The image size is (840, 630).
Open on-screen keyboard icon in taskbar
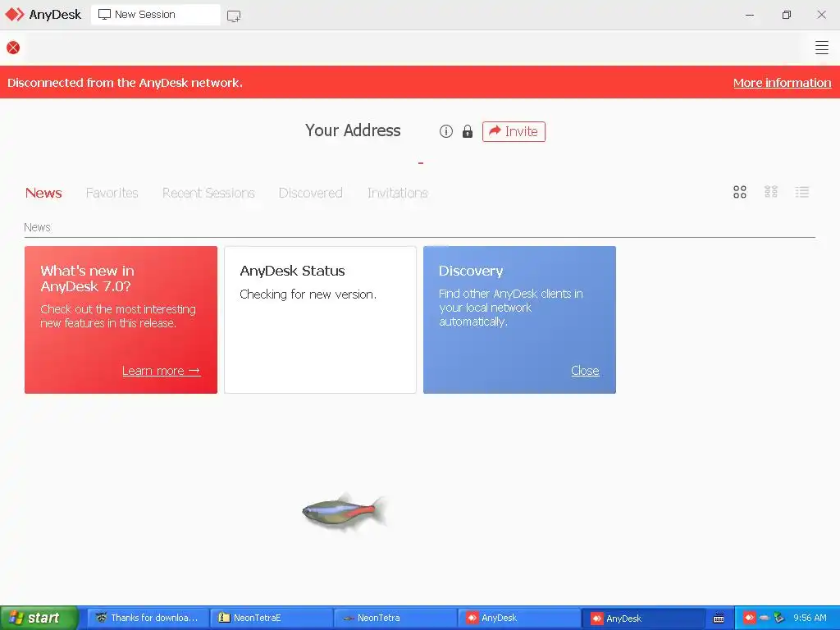(x=719, y=619)
